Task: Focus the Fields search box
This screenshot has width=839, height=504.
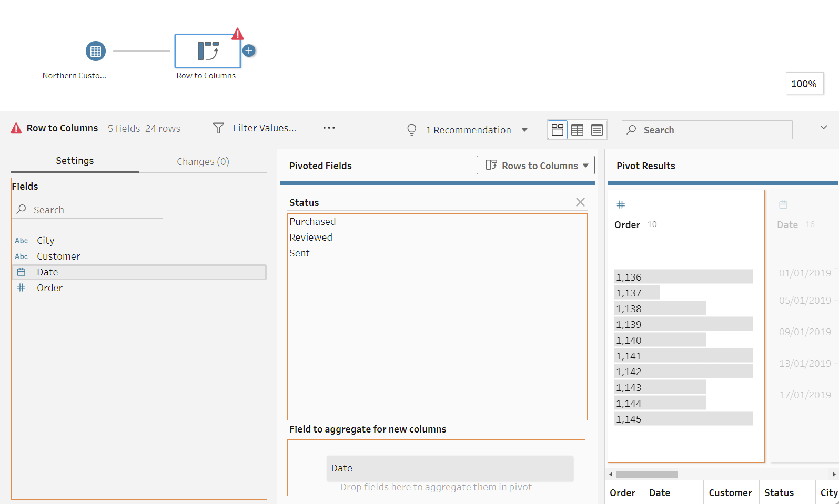Action: [87, 209]
